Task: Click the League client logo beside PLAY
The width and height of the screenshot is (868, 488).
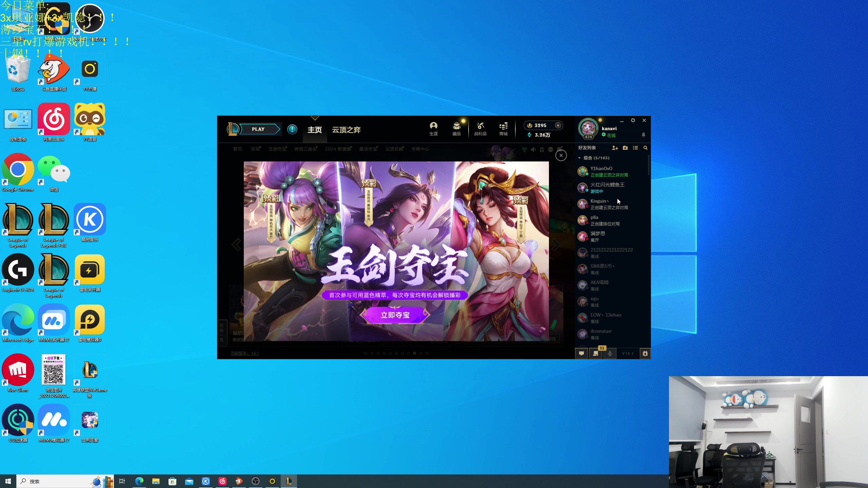Action: [233, 129]
